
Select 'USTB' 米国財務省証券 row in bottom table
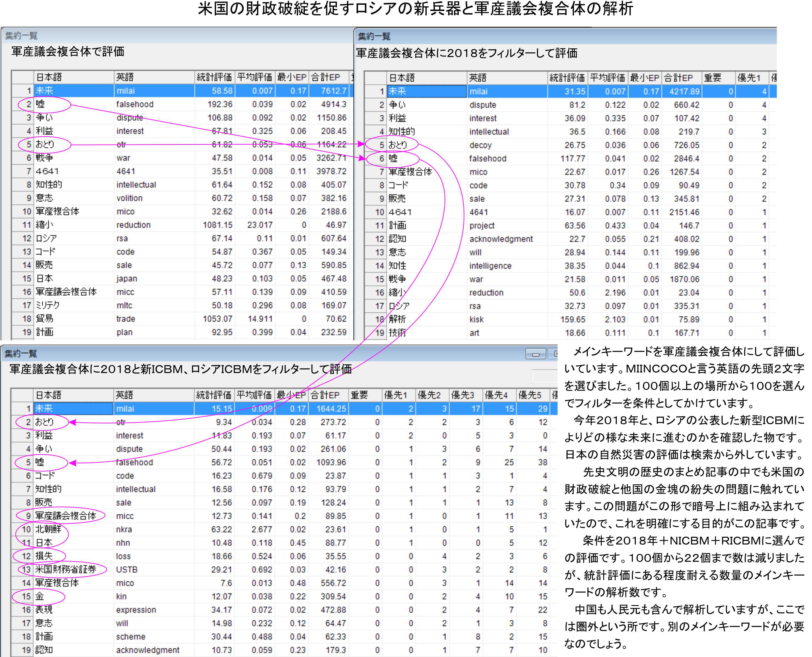click(284, 570)
